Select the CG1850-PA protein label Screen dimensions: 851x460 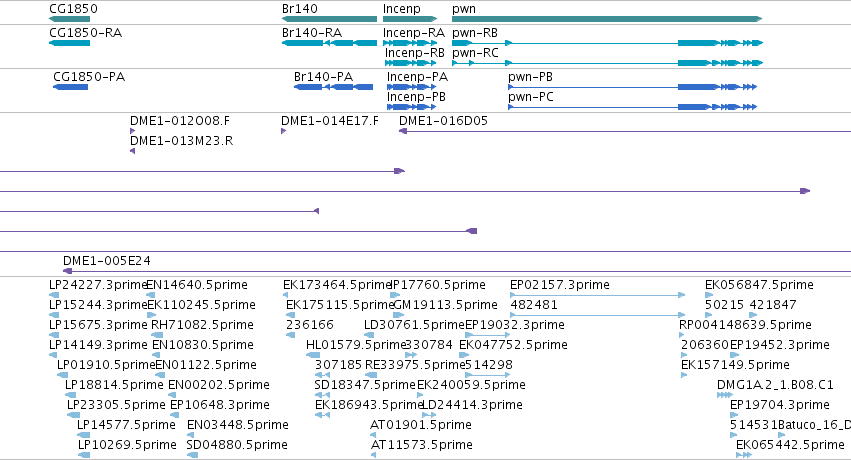pos(89,76)
